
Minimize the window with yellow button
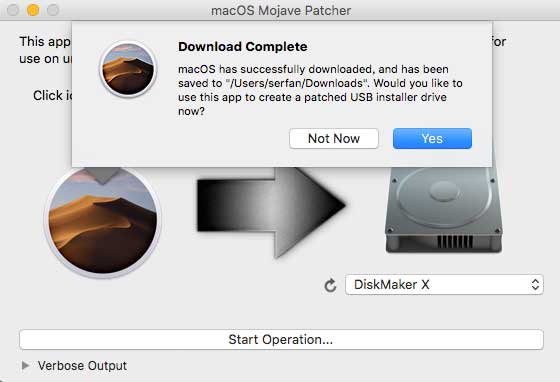point(33,10)
